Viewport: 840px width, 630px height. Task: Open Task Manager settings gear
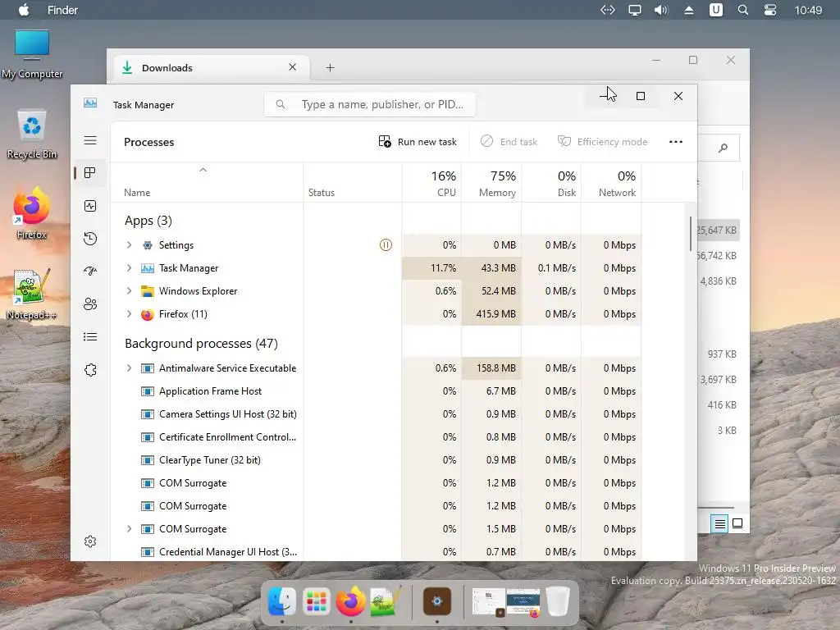90,541
